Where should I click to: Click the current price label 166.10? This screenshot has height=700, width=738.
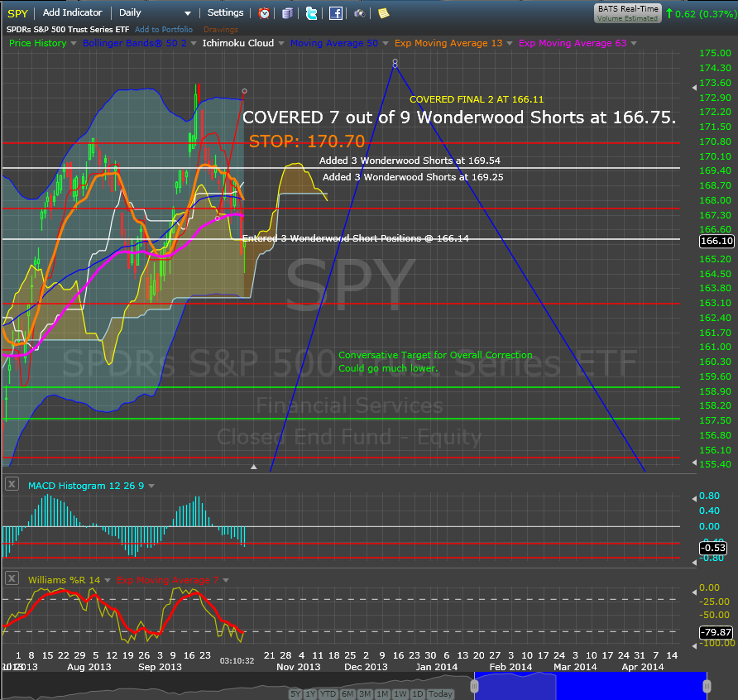click(x=716, y=241)
